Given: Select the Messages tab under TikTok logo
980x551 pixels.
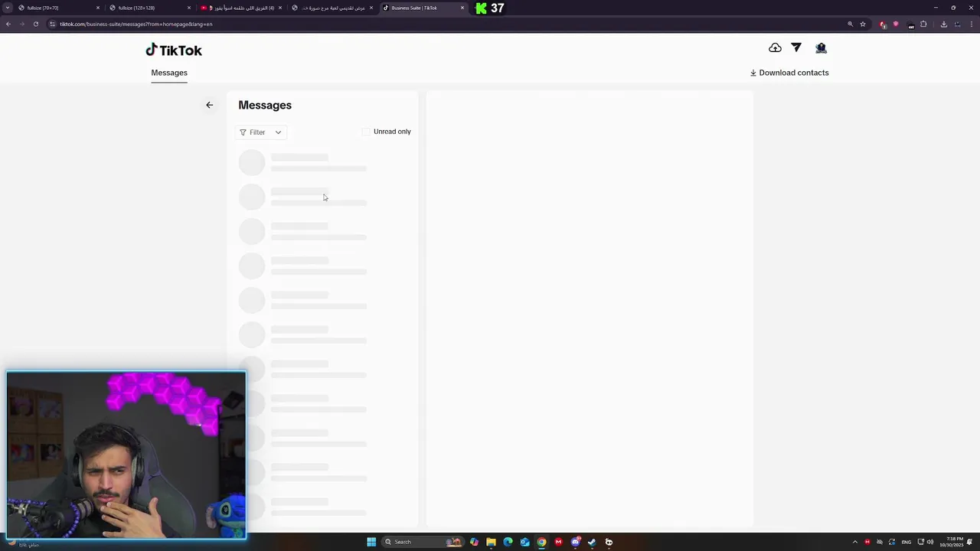Looking at the screenshot, I should click(x=169, y=73).
